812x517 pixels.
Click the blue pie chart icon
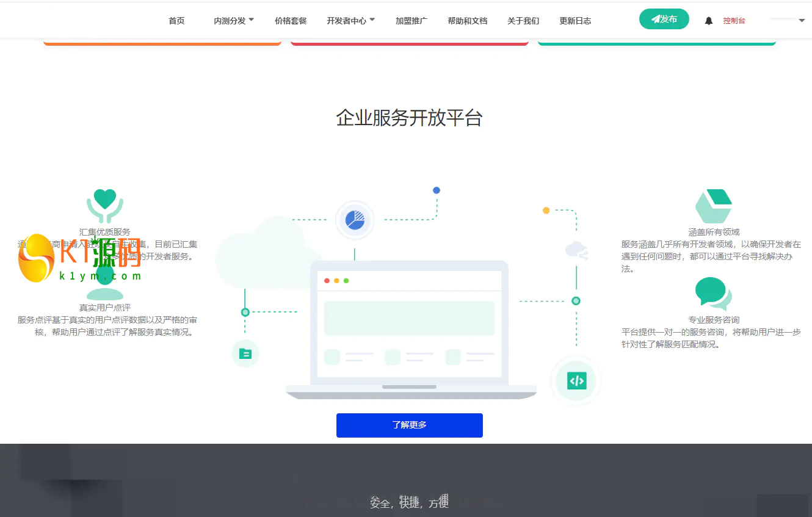click(355, 220)
